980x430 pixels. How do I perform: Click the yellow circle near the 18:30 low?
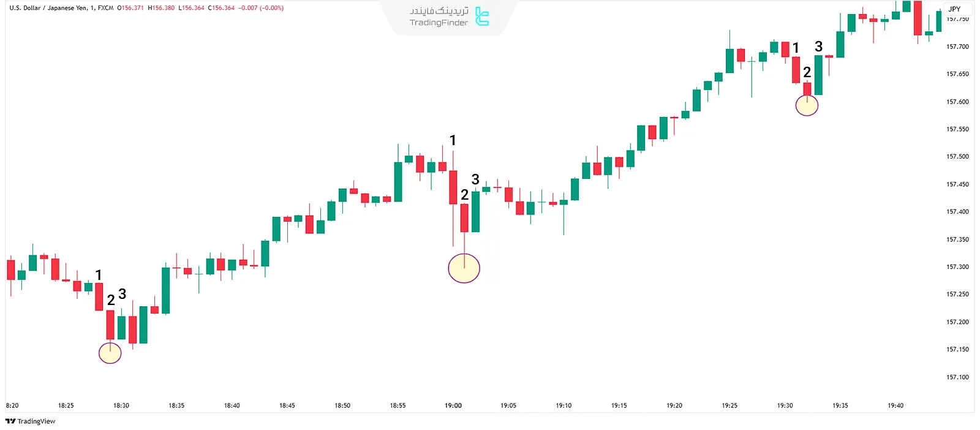110,352
